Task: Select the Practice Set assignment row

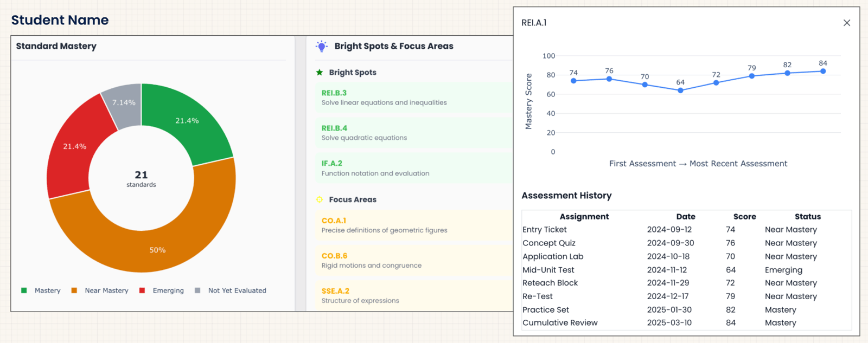Action: [687, 310]
